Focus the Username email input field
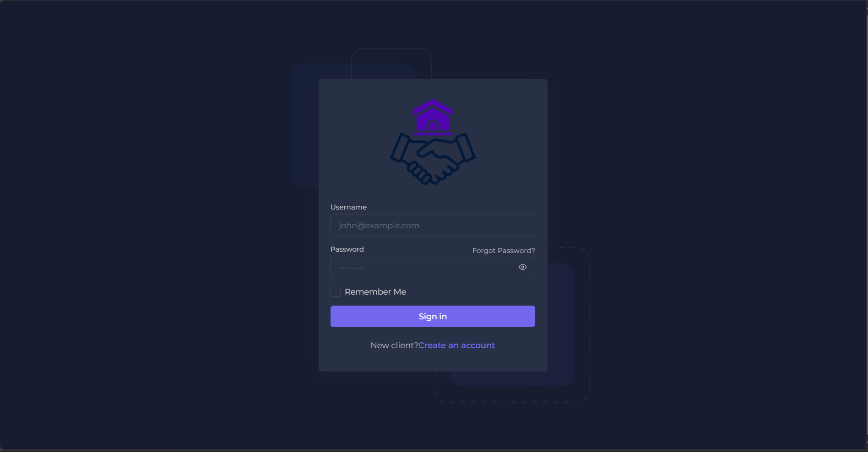Viewport: 868px width, 452px height. 433,226
